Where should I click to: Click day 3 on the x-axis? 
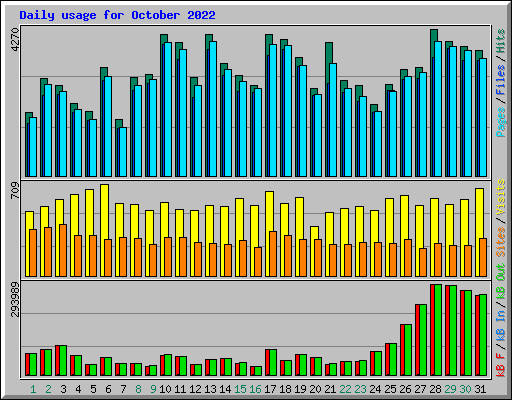[x=63, y=389]
